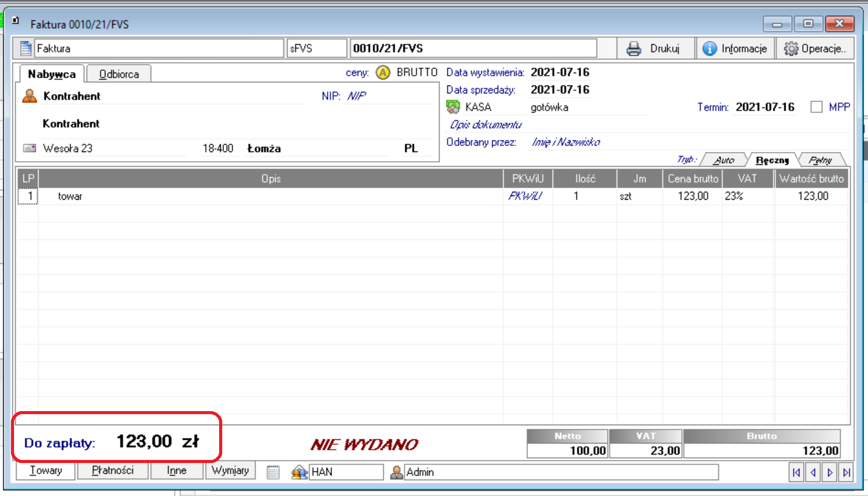Click the yellow A price category icon

pos(383,73)
